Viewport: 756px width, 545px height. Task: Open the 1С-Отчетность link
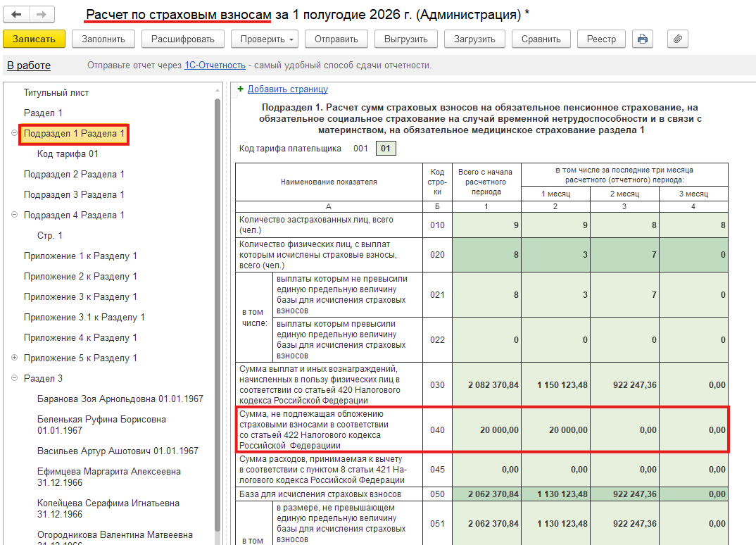[215, 65]
